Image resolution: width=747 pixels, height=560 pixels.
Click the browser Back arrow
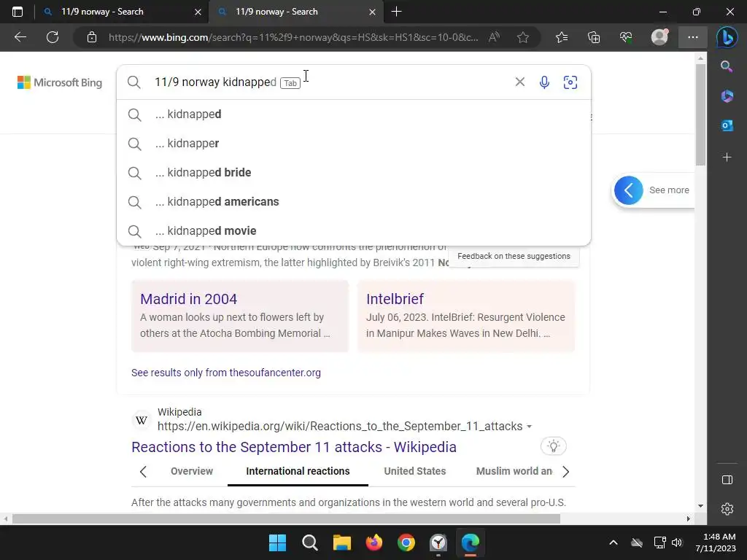pyautogui.click(x=20, y=37)
